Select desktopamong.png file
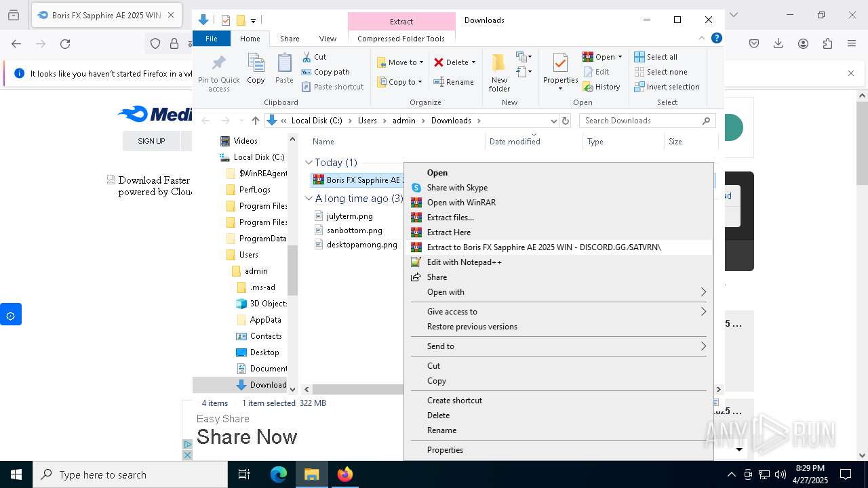The height and width of the screenshot is (488, 868). coord(361,245)
